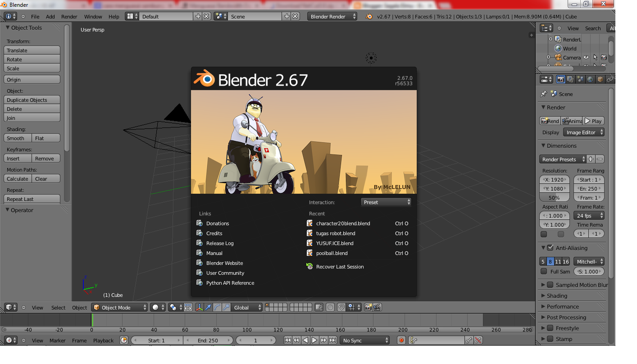The image size is (637, 364).
Task: Click the Duplicate Objects button
Action: click(x=32, y=100)
